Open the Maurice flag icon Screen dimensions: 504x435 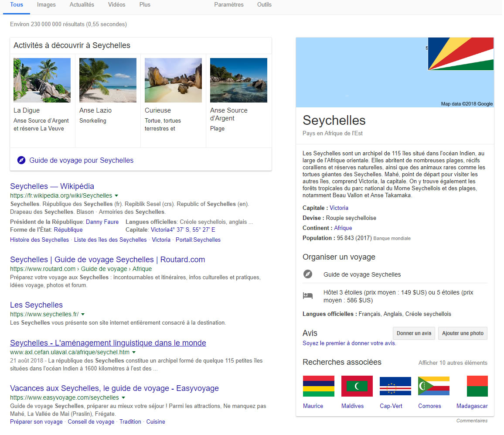[x=319, y=386]
